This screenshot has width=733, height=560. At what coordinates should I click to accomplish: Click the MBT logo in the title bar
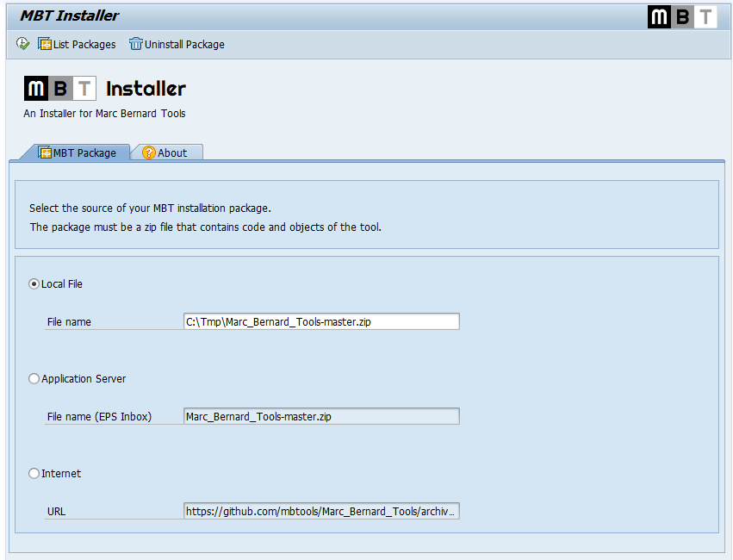[x=682, y=17]
